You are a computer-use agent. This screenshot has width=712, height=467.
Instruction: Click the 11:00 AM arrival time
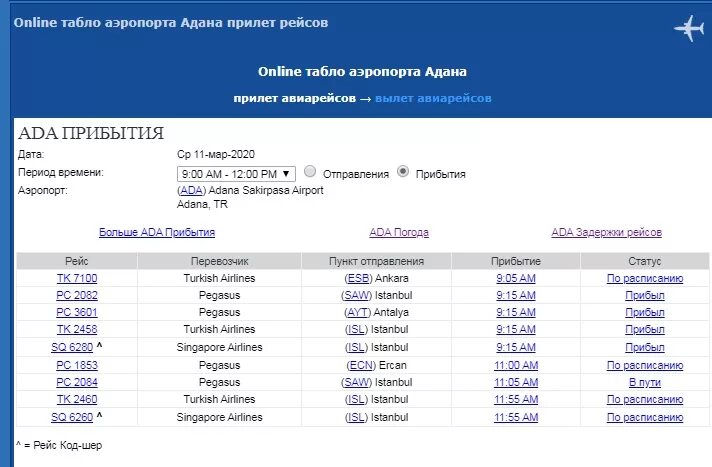pos(516,365)
